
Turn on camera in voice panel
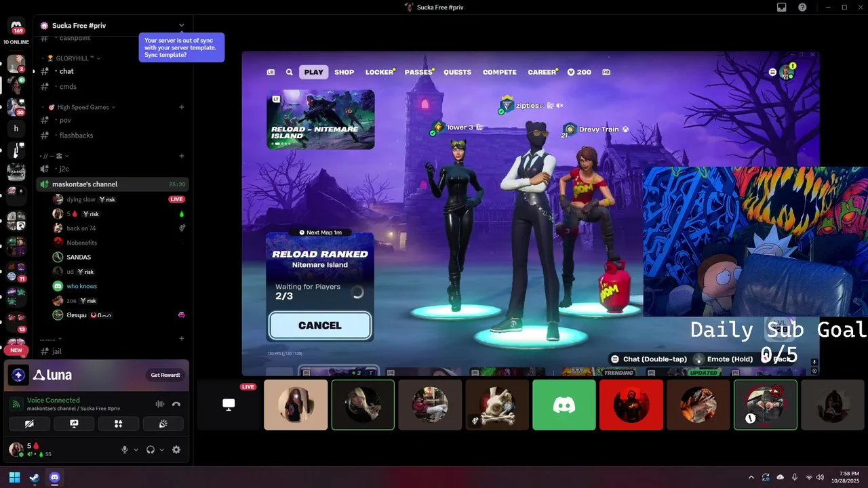[29, 424]
